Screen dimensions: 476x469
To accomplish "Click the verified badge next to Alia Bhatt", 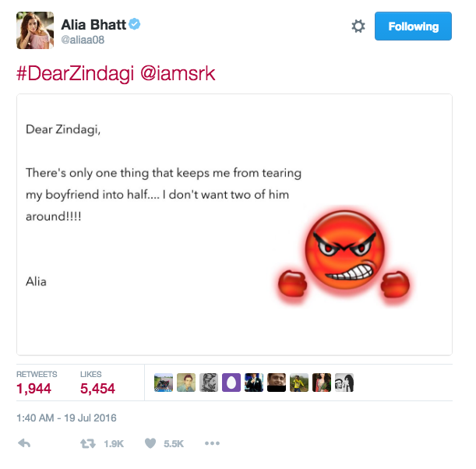I will tap(135, 24).
